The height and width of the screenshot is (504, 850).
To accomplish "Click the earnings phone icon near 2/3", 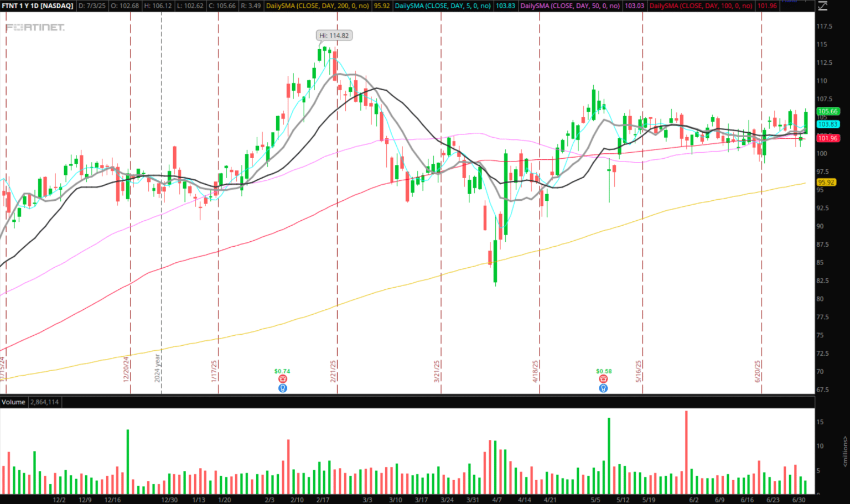I will (x=282, y=380).
